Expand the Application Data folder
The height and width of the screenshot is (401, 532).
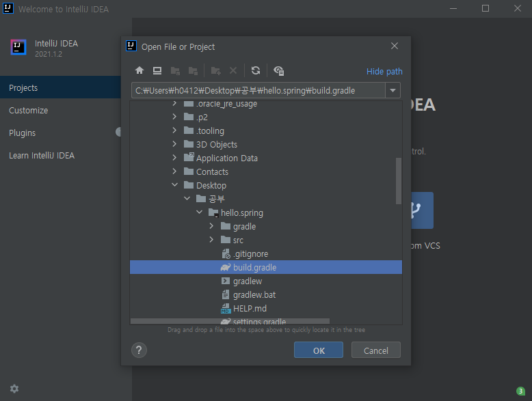174,158
